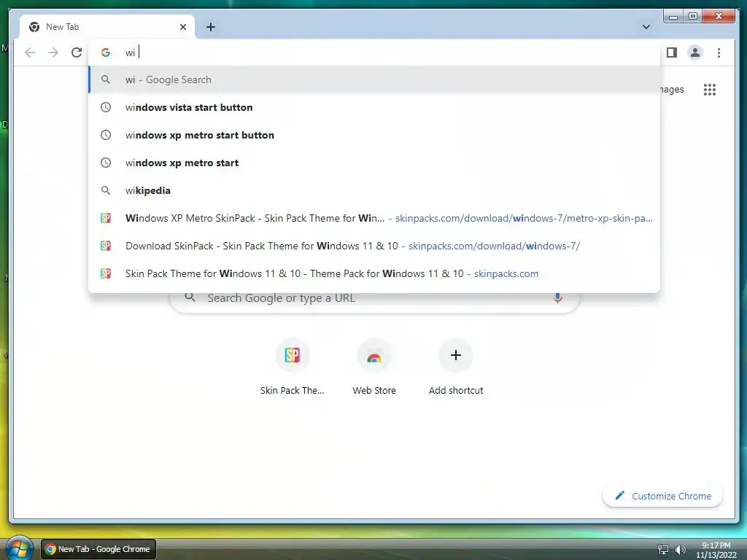Click the forward navigation arrow
Screen dimensions: 747x560
click(x=53, y=52)
